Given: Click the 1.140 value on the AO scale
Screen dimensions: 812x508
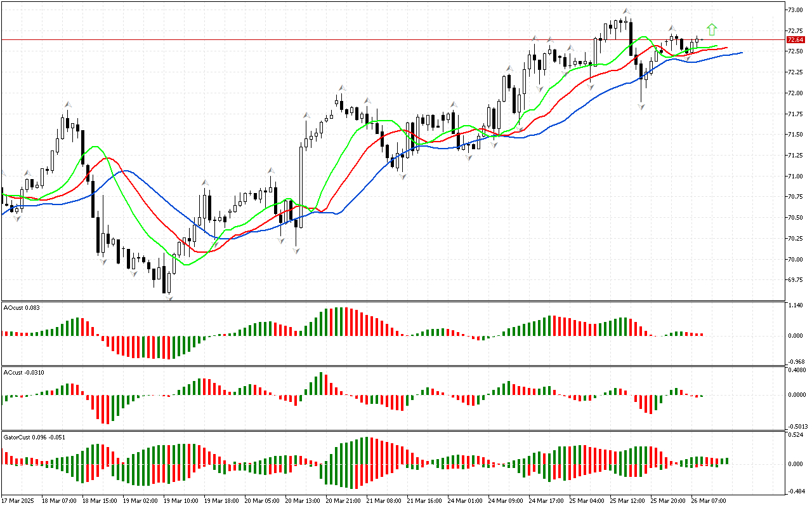Looking at the screenshot, I should [795, 305].
